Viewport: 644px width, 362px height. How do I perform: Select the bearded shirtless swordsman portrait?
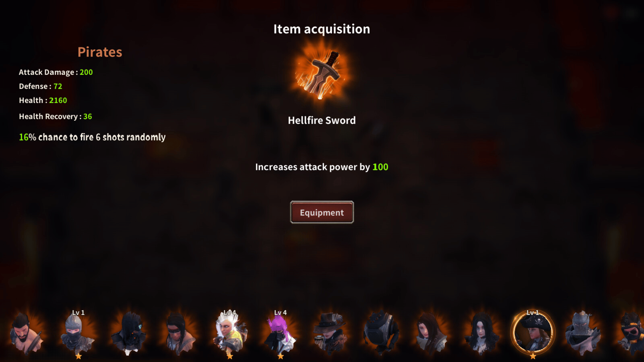pyautogui.click(x=26, y=333)
